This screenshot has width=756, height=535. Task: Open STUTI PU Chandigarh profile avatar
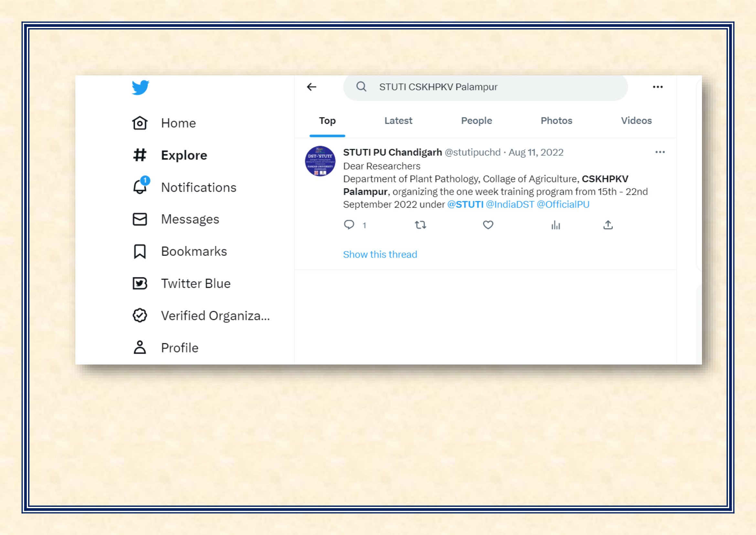click(320, 161)
